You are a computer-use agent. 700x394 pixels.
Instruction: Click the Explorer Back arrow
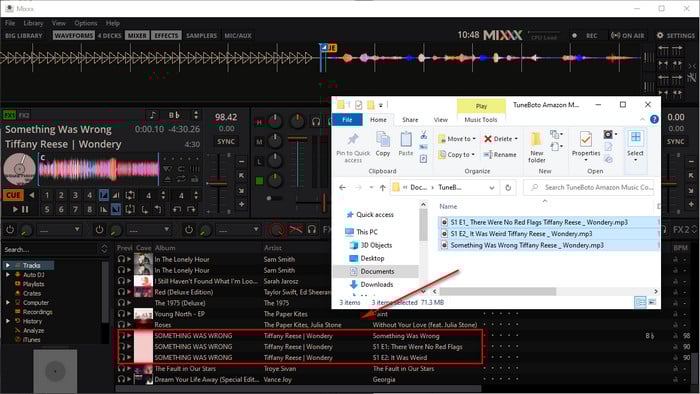(342, 187)
